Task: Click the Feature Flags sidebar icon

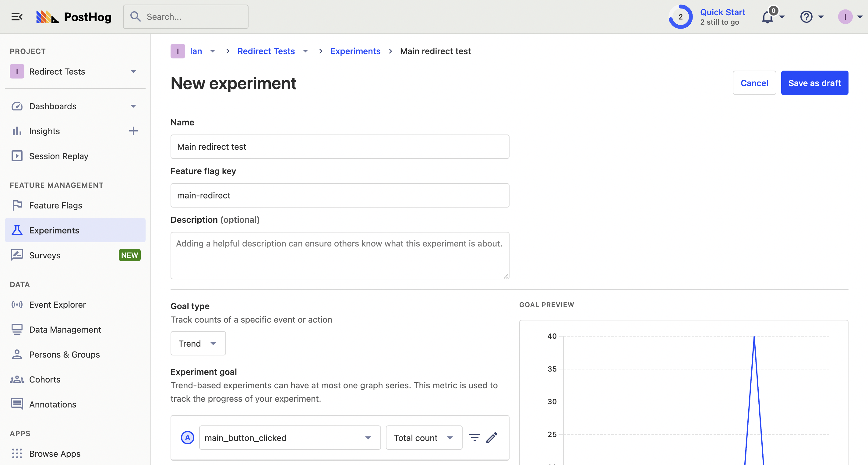Action: point(17,205)
